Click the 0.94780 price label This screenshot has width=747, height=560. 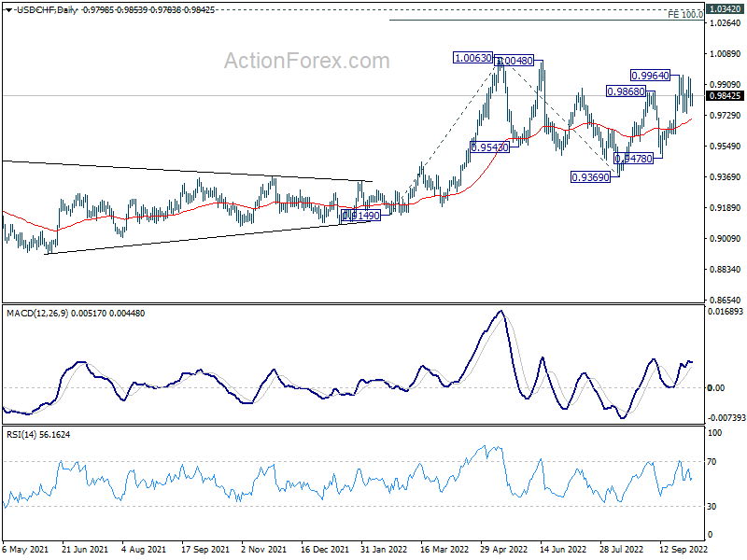point(634,159)
